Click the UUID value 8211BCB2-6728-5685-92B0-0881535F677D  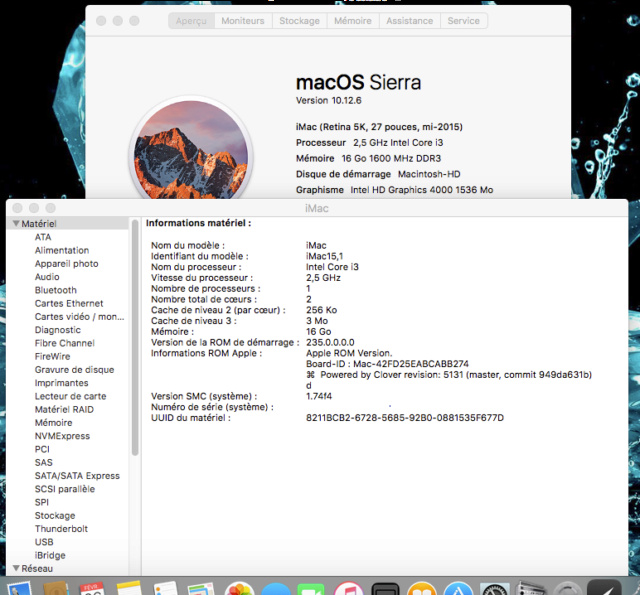click(405, 418)
